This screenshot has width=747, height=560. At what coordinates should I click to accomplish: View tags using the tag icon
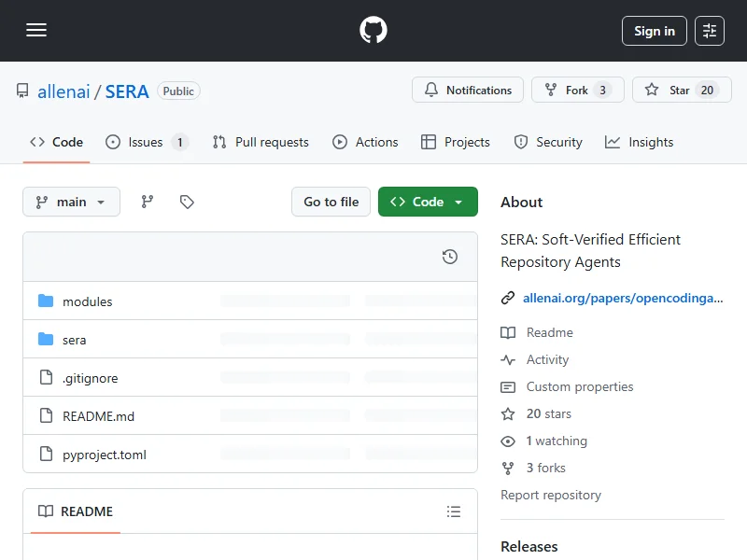187,202
